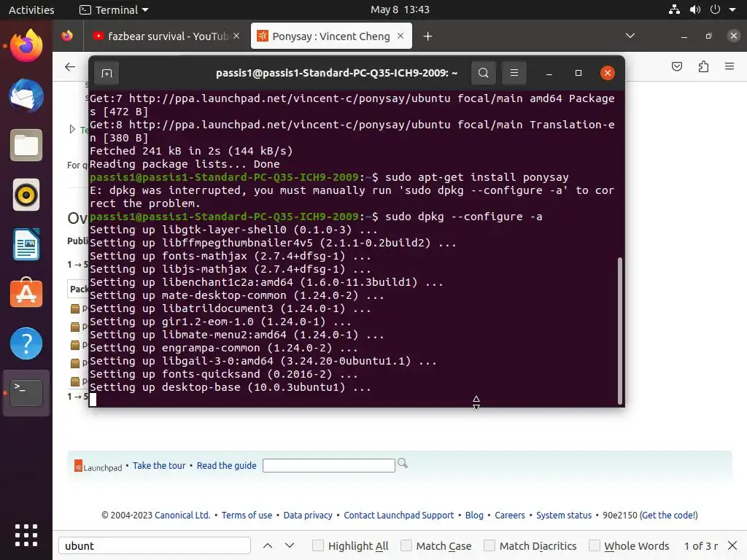
Task: Follow the Take the tour link
Action: pos(159,465)
